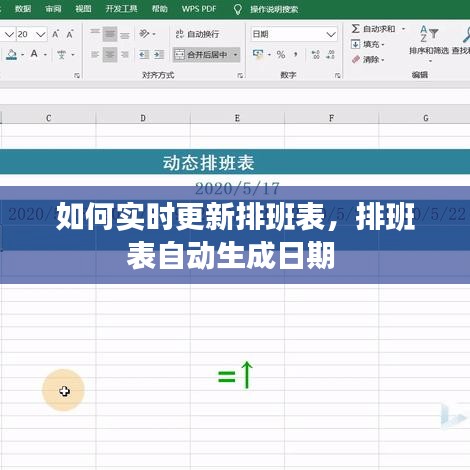Click the phonetic guide 文 icon
The height and width of the screenshot is (470, 470).
(x=61, y=55)
